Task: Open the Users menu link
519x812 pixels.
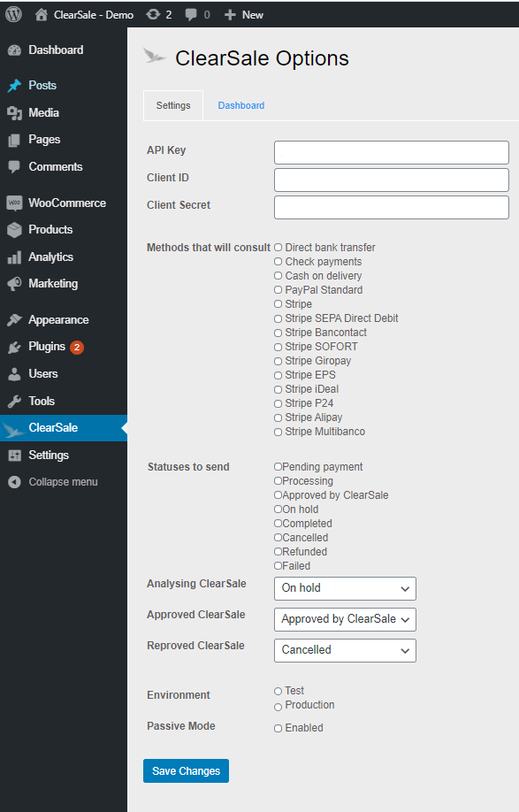Action: pos(43,374)
